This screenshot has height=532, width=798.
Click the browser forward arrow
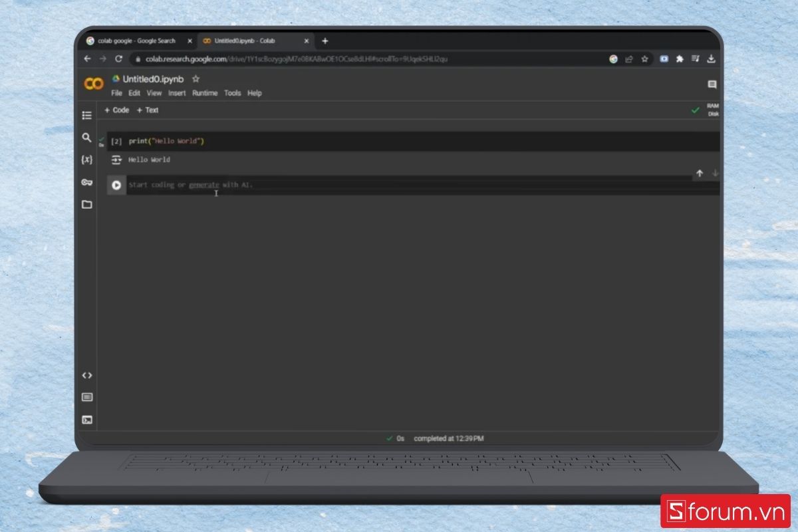point(102,59)
